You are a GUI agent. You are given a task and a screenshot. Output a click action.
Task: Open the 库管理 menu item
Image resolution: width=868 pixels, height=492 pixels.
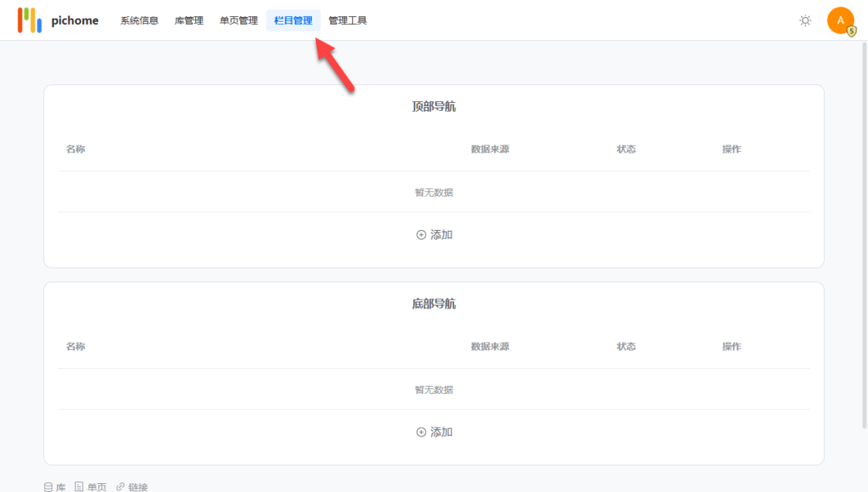188,20
